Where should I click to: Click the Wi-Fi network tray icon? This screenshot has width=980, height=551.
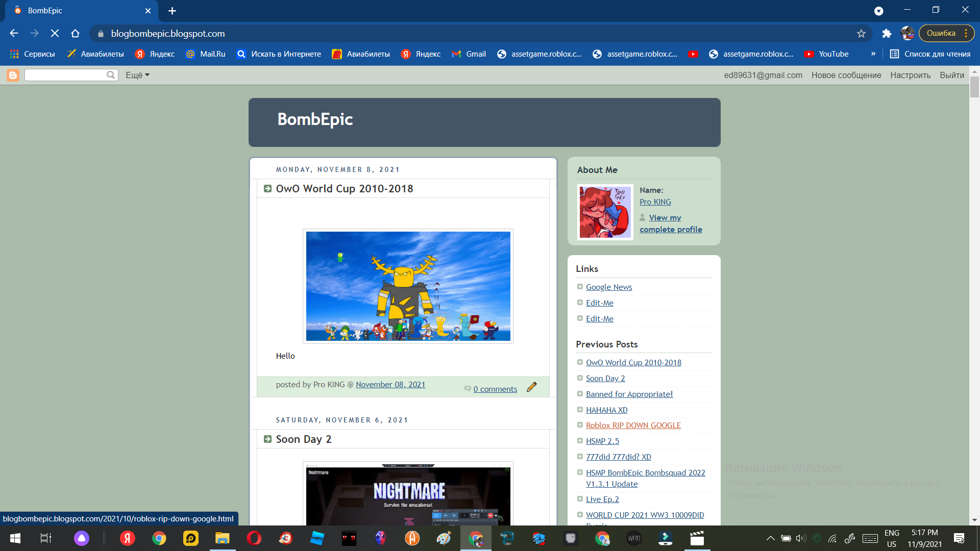[832, 538]
